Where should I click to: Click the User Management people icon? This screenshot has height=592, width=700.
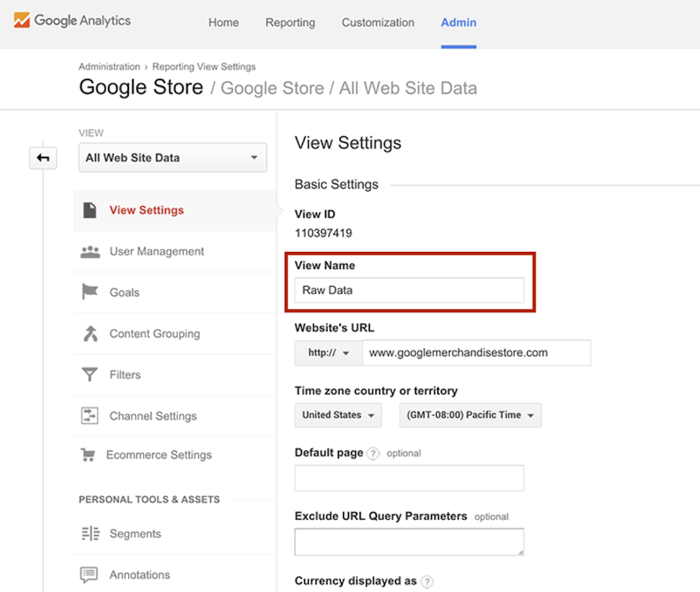90,252
